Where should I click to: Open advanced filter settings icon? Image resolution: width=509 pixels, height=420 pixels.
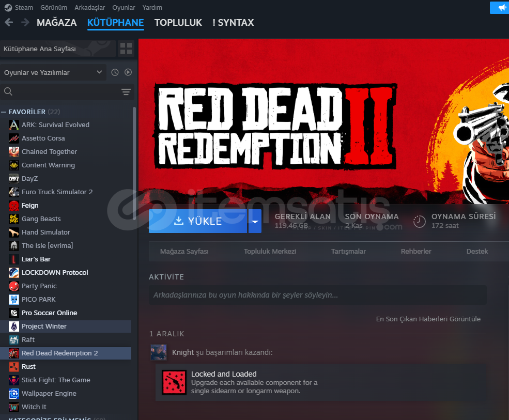[126, 92]
